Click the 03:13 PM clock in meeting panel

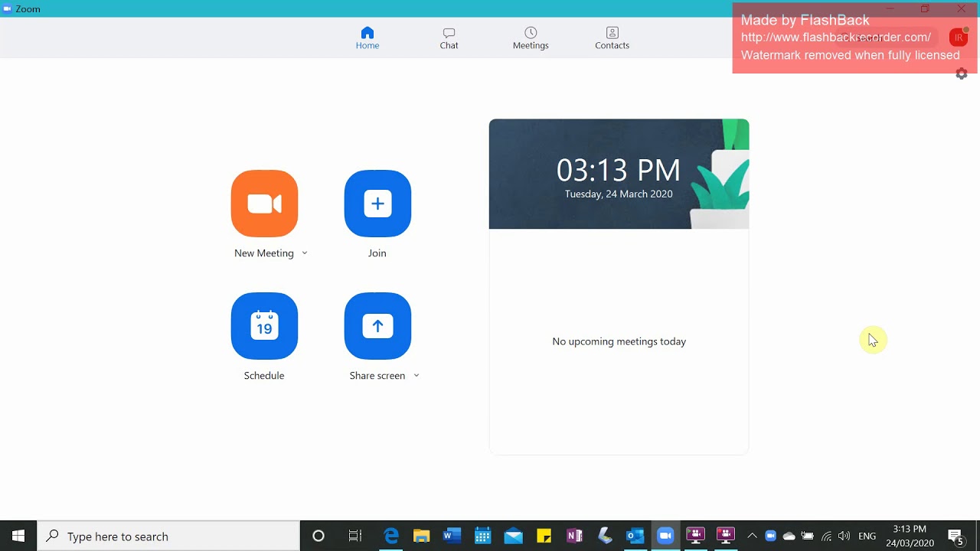click(619, 170)
